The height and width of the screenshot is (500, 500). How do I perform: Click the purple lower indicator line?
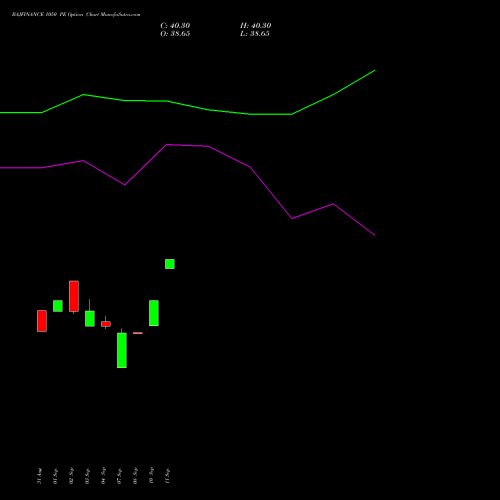point(187,145)
